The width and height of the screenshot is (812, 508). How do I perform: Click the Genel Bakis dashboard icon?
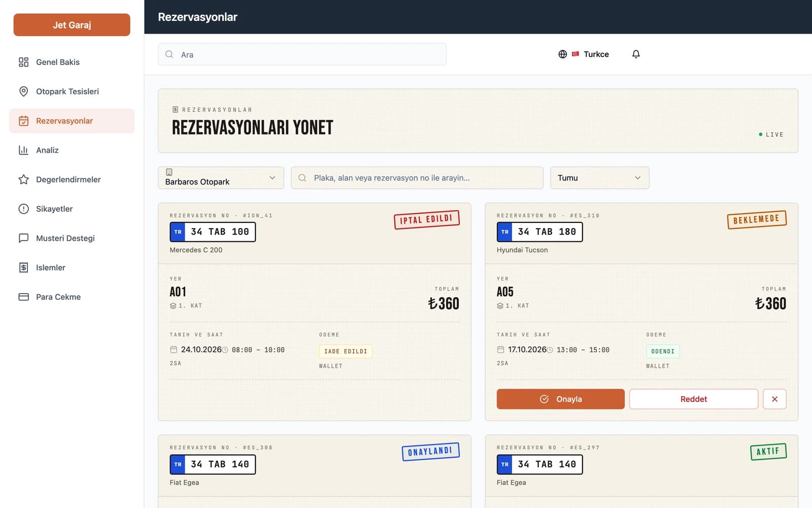click(x=23, y=62)
